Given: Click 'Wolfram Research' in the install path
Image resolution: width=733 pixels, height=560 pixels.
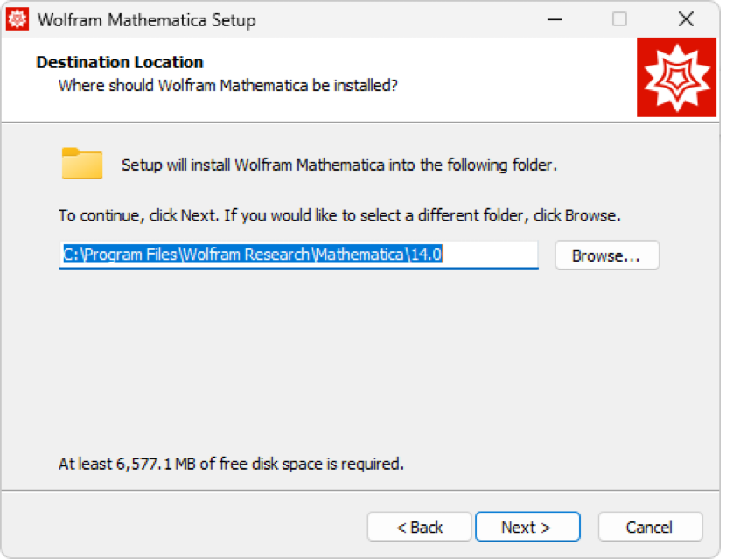Looking at the screenshot, I should click(247, 255).
